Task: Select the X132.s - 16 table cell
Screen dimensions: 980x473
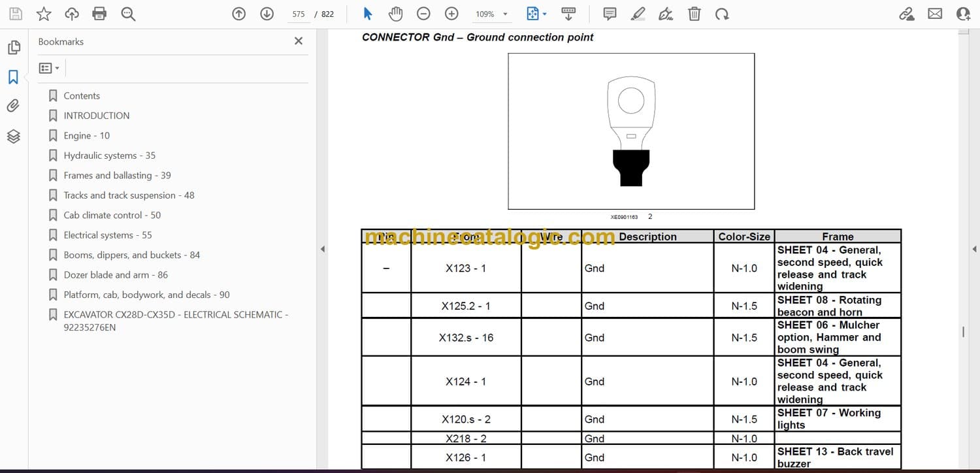Action: point(466,338)
